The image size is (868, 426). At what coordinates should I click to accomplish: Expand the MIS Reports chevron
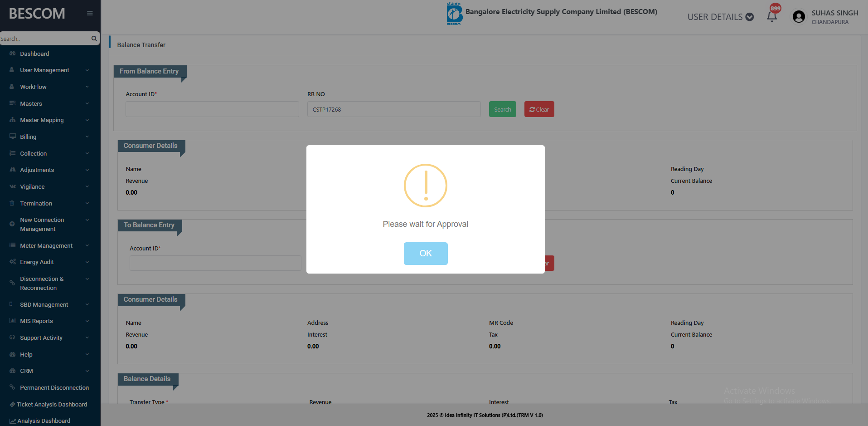[x=87, y=321]
